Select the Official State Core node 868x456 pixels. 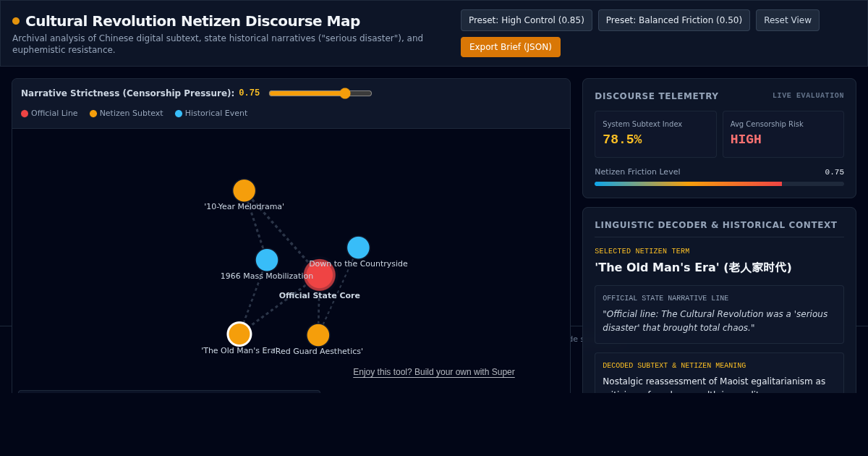[x=319, y=275]
